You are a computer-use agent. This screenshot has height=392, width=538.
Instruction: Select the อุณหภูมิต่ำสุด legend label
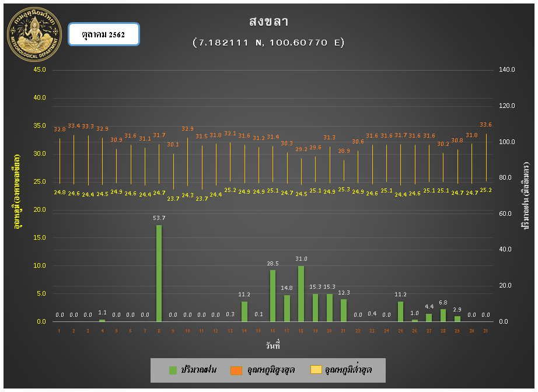coord(348,370)
